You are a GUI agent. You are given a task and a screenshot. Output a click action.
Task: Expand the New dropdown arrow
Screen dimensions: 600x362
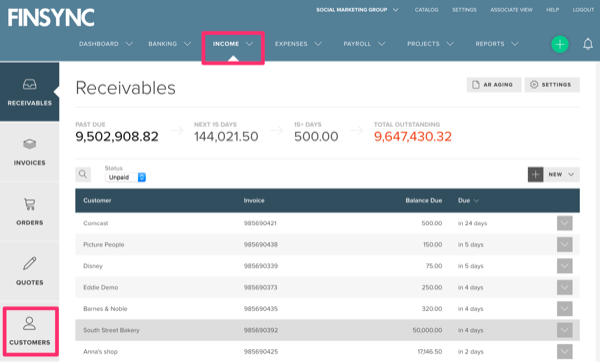point(571,174)
